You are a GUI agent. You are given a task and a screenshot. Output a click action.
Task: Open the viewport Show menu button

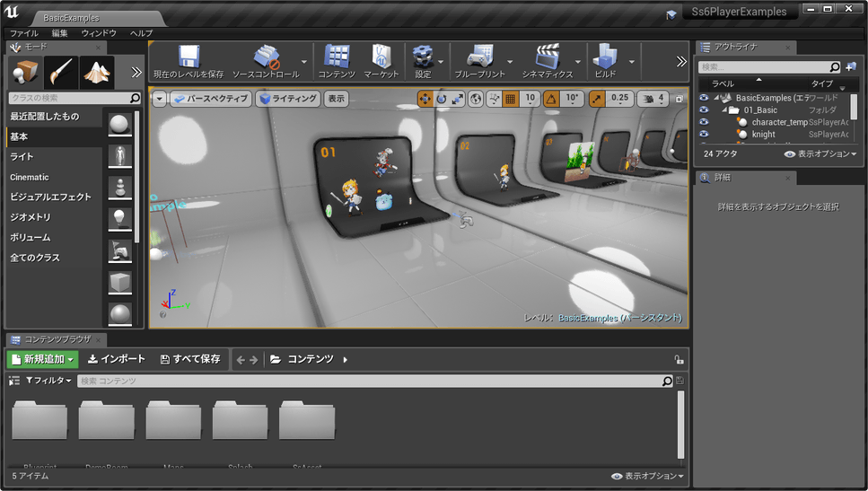click(336, 99)
